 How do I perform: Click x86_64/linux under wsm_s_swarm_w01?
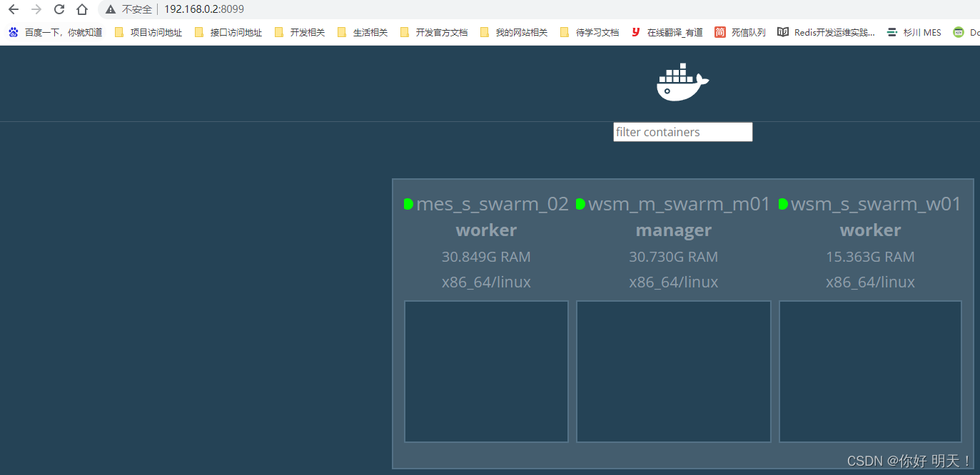pyautogui.click(x=870, y=282)
